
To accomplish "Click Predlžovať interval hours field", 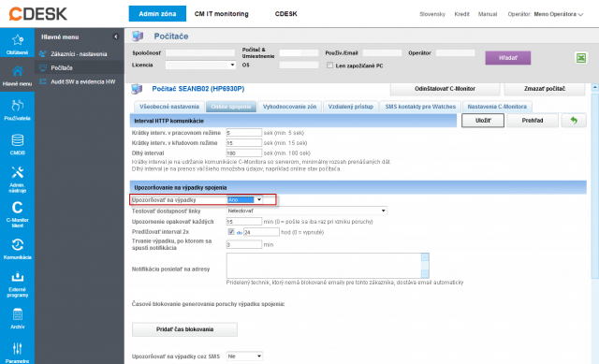I will coord(261,232).
